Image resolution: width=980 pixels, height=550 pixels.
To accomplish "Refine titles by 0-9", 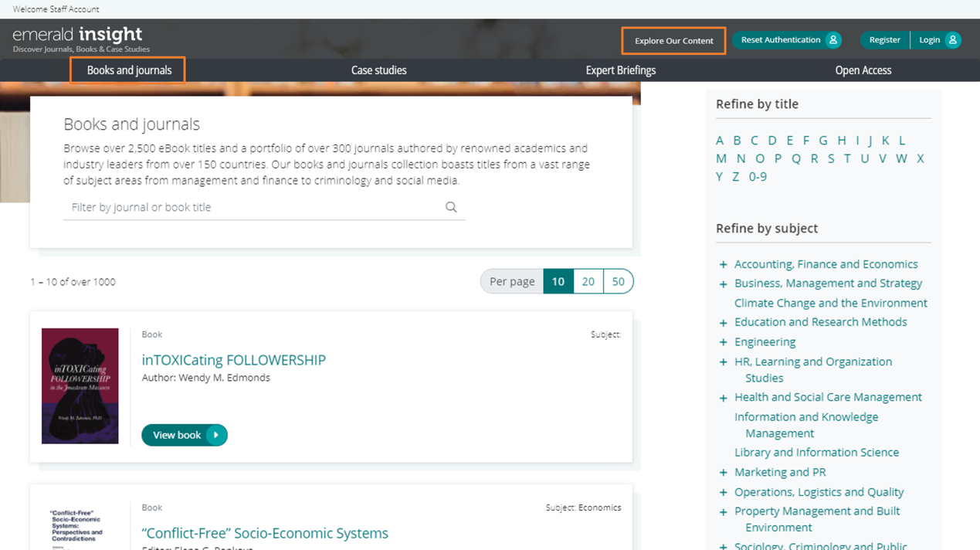I will [758, 177].
